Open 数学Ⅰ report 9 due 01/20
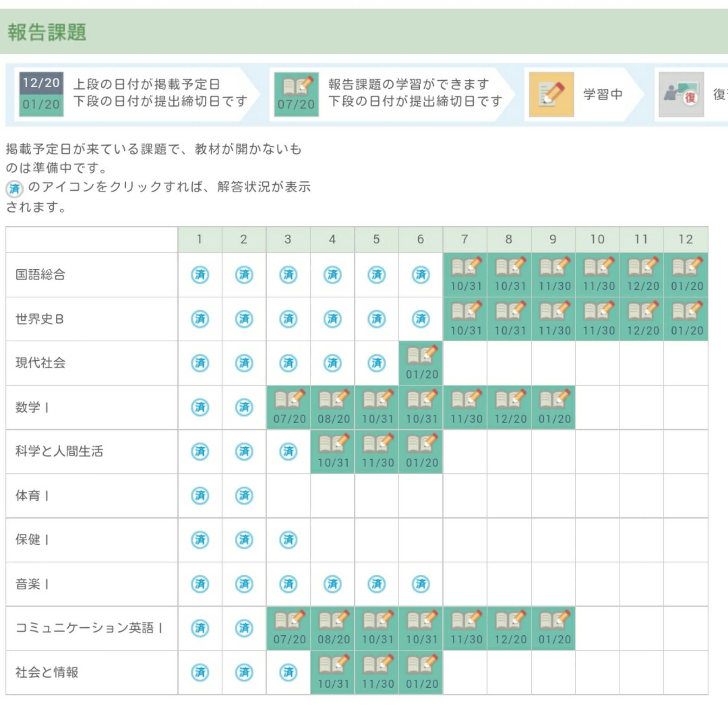The height and width of the screenshot is (707, 728). click(553, 407)
